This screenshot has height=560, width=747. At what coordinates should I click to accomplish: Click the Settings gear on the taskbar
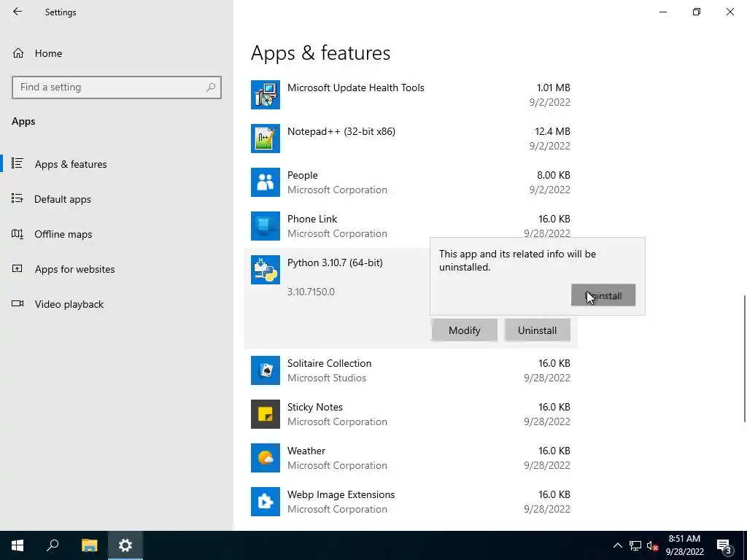click(x=125, y=545)
